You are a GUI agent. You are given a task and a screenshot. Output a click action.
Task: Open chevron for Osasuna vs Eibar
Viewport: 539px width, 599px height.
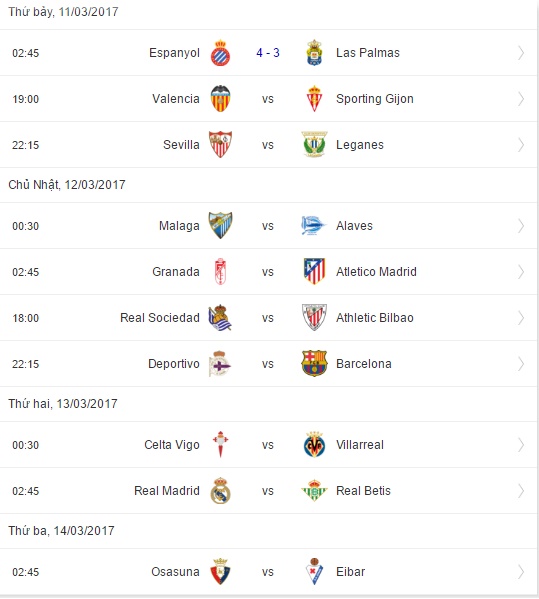(x=521, y=571)
